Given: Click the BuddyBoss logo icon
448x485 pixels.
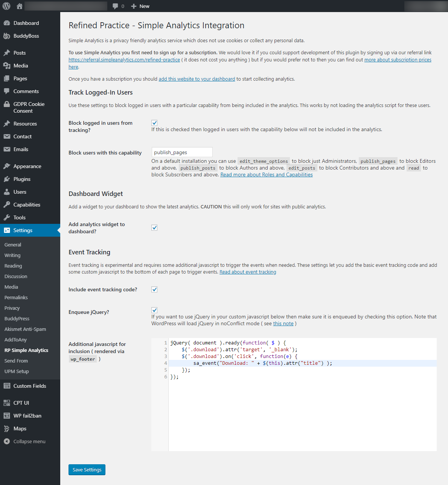Looking at the screenshot, I should [7, 36].
